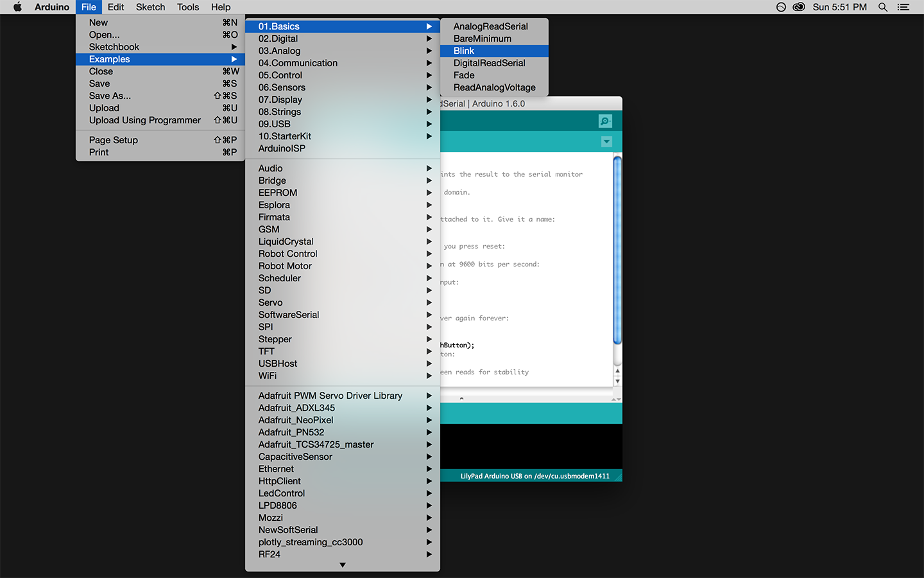Click Upload in the File menu

tap(160, 108)
